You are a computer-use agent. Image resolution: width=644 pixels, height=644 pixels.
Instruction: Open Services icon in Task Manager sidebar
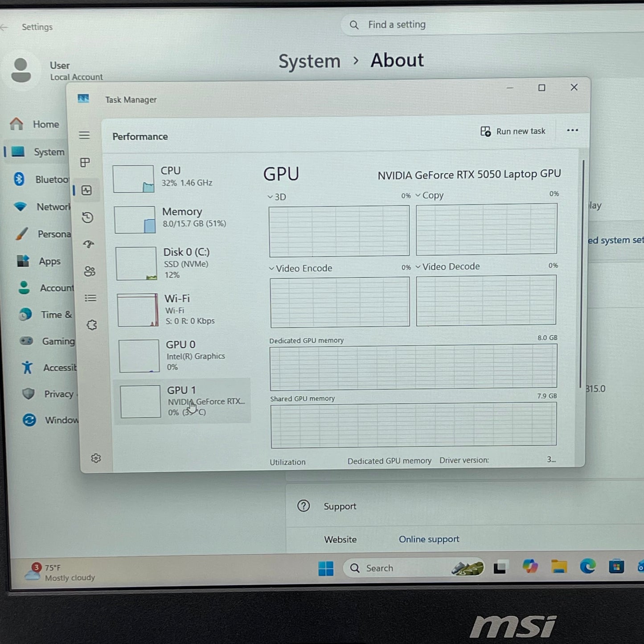pyautogui.click(x=92, y=325)
